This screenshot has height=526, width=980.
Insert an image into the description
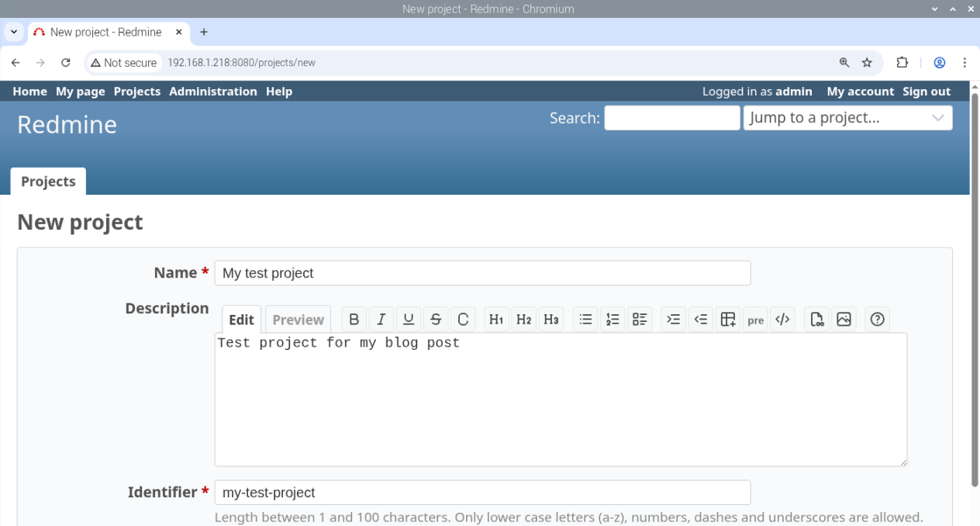click(844, 319)
